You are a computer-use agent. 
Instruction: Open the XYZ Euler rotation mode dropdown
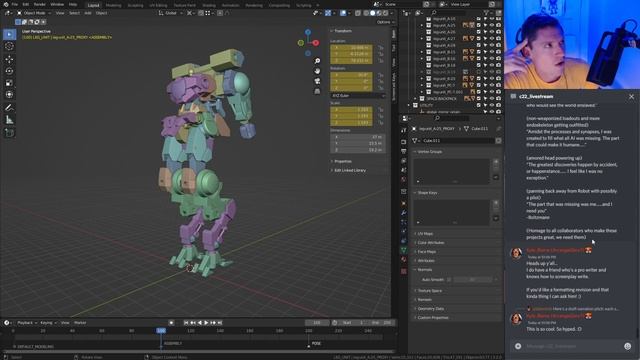(x=358, y=96)
